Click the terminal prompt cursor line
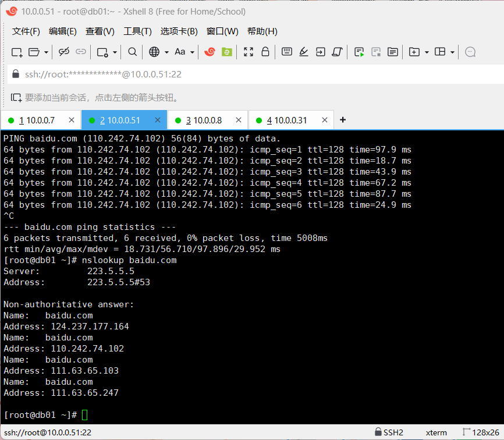Image resolution: width=504 pixels, height=440 pixels. 45,415
